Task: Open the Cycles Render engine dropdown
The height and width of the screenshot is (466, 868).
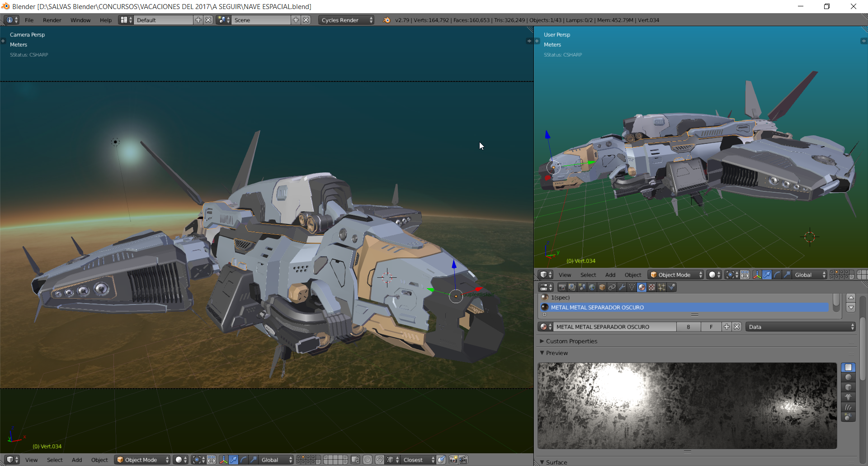Action: pyautogui.click(x=346, y=20)
